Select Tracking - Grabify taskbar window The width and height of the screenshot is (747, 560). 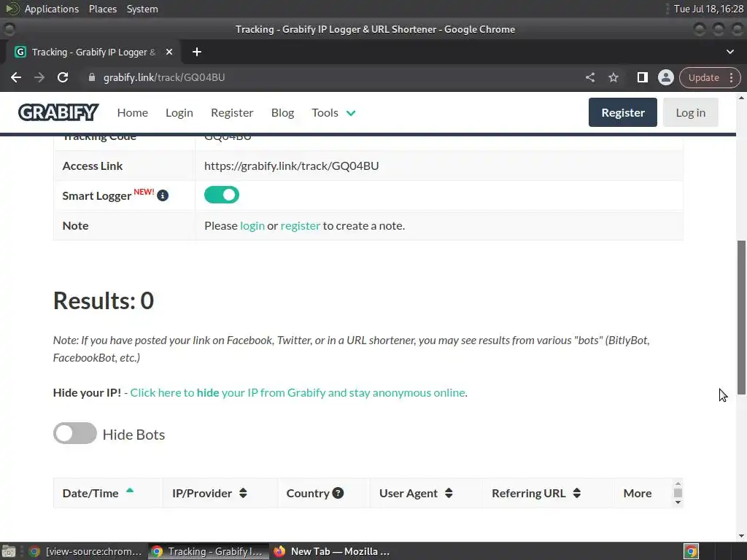[208, 551]
